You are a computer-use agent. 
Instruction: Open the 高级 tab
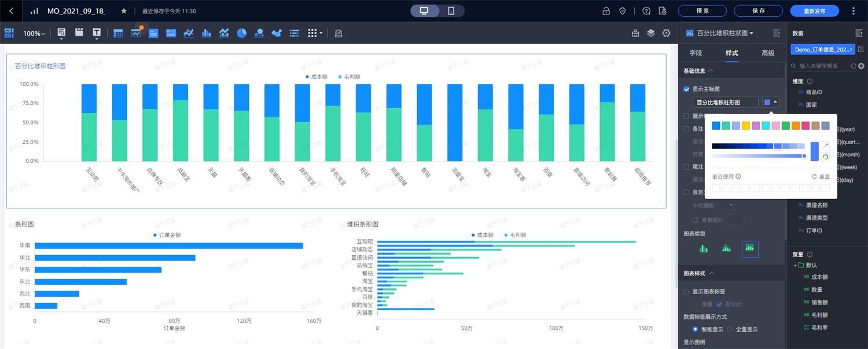pyautogui.click(x=768, y=53)
